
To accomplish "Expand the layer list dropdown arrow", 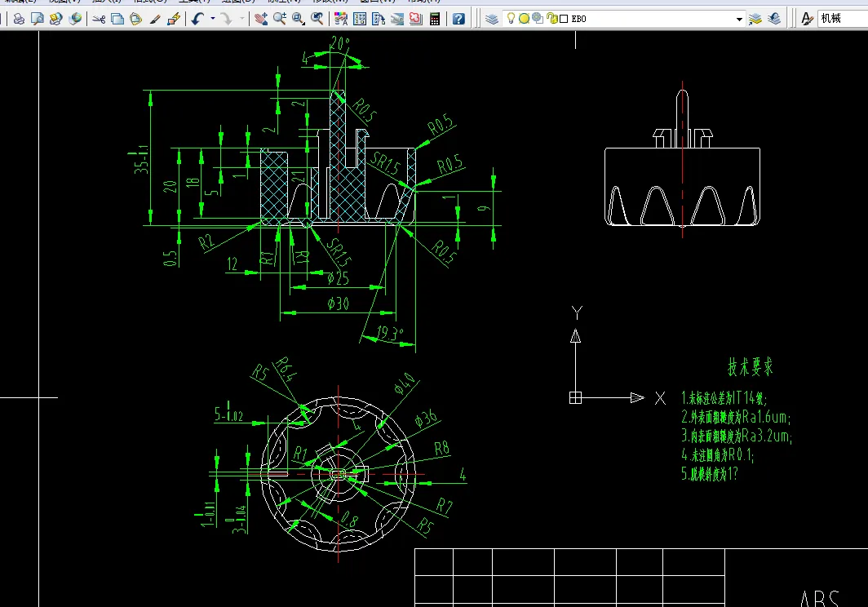I will pos(739,19).
